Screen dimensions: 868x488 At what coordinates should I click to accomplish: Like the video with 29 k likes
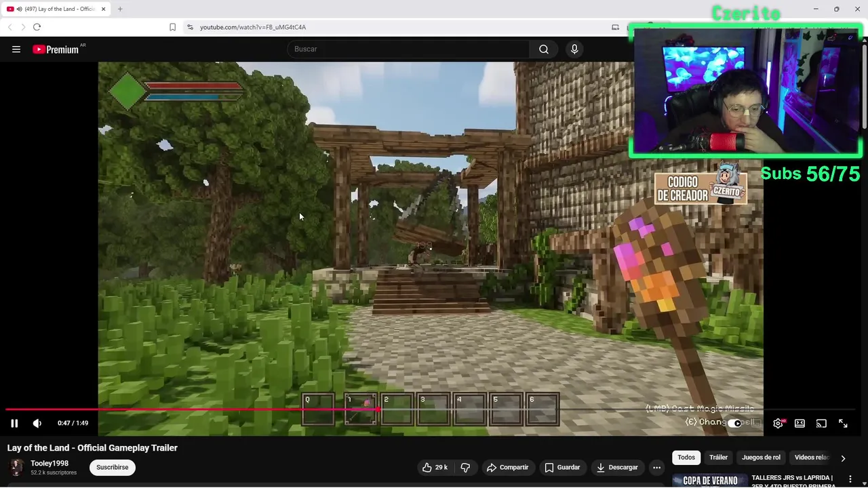[x=434, y=467]
